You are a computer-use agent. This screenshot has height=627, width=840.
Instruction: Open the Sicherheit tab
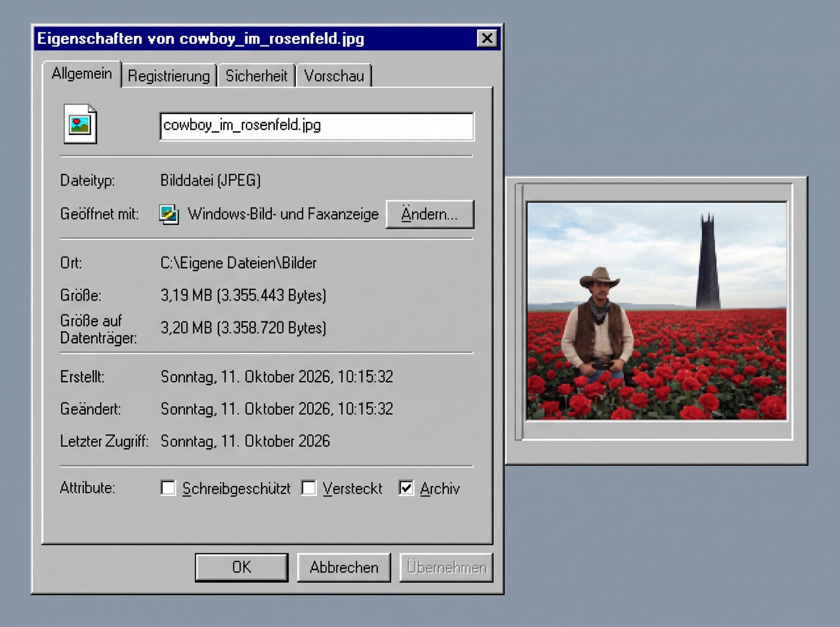point(256,76)
